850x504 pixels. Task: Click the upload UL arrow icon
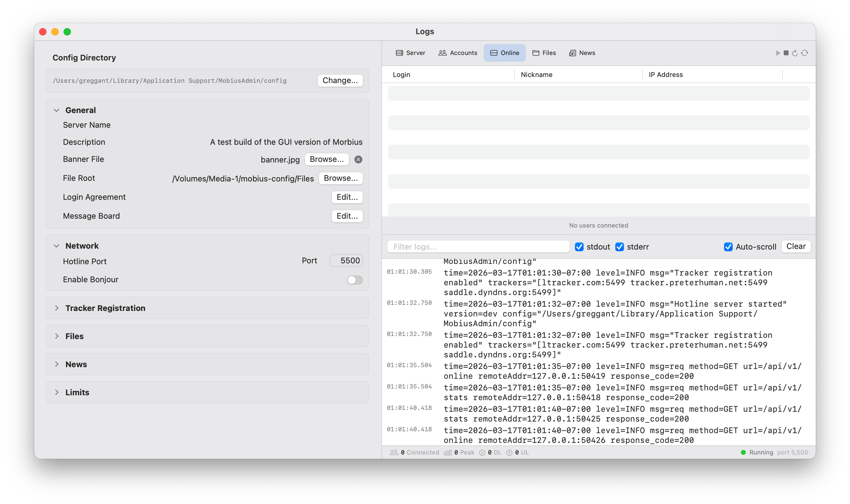coord(509,452)
